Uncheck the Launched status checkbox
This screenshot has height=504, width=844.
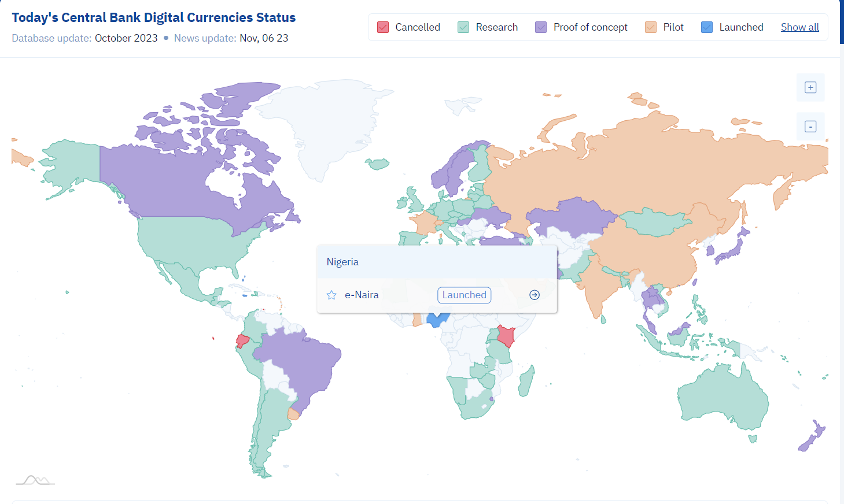coord(707,27)
